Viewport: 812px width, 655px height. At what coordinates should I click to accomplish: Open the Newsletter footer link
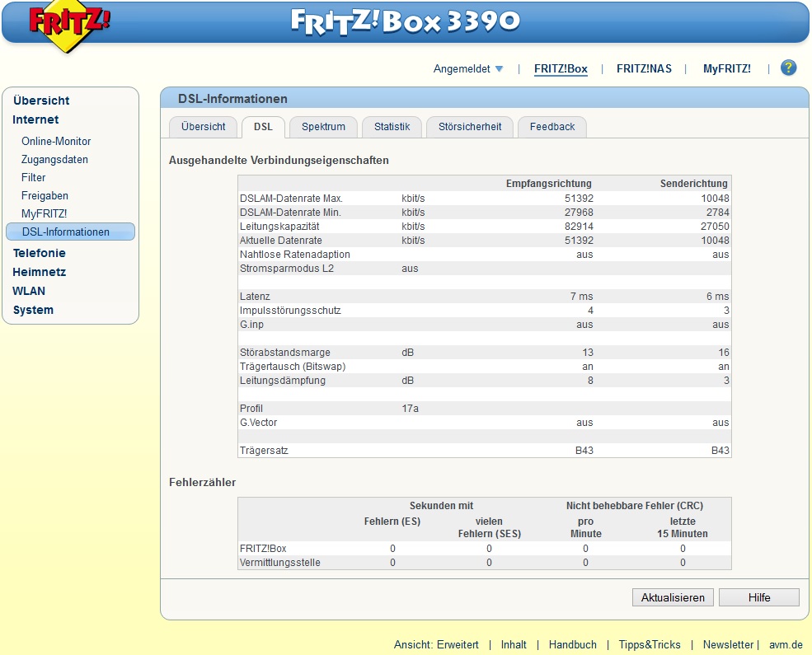click(x=728, y=644)
